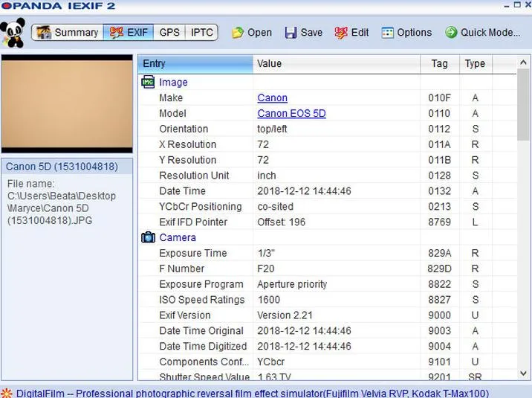This screenshot has width=532, height=398.
Task: Click the image preview thumbnail
Action: click(x=67, y=103)
